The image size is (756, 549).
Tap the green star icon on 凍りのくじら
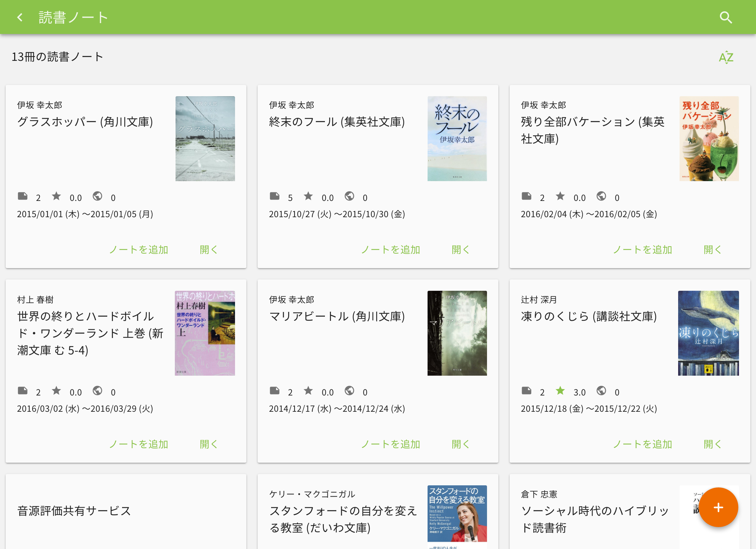click(x=561, y=391)
